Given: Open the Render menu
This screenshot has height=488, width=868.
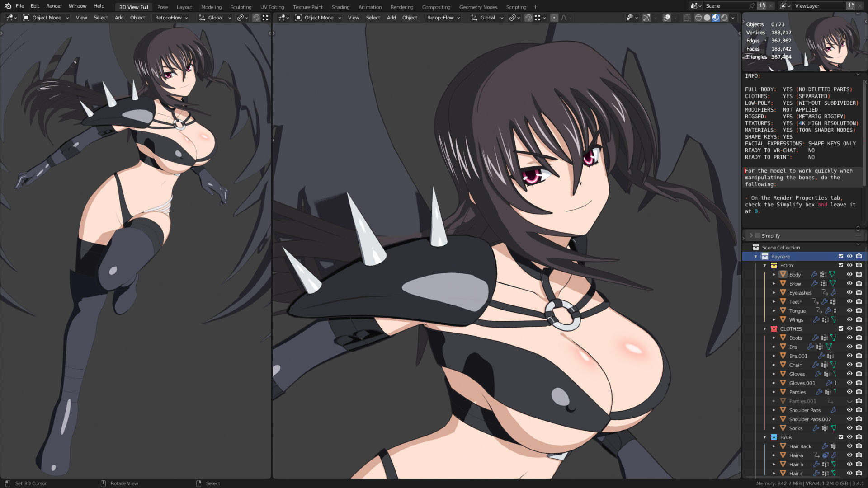Looking at the screenshot, I should point(54,6).
